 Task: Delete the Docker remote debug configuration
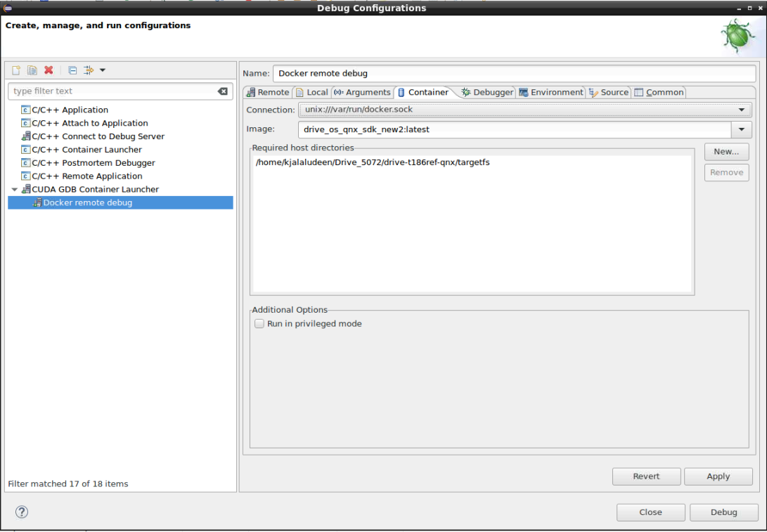point(48,70)
